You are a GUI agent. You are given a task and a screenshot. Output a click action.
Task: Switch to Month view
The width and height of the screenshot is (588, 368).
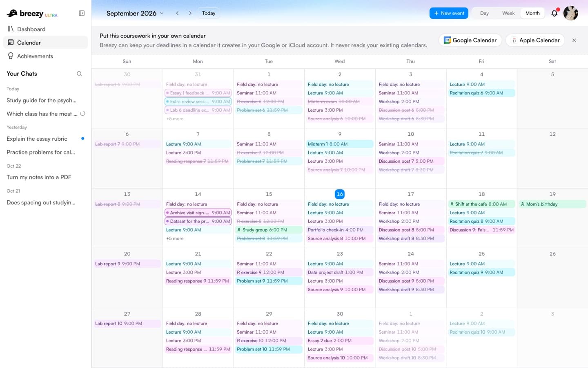point(532,13)
